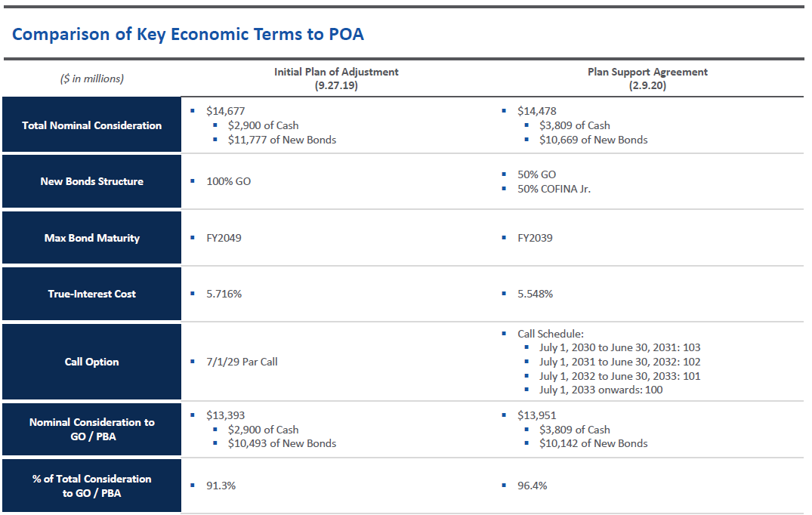Click the True-Interest Cost row label
The height and width of the screenshot is (515, 812).
click(91, 294)
